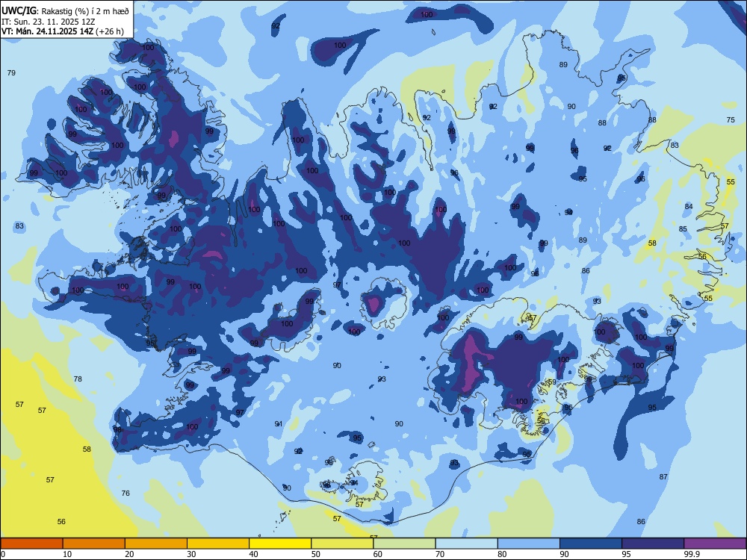The height and width of the screenshot is (560, 747).
Task: Click the orange 10–20 legend swatch
Action: click(x=94, y=544)
